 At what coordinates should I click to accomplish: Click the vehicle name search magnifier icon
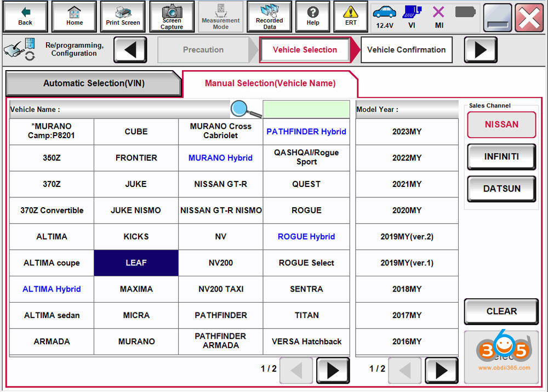pyautogui.click(x=246, y=109)
